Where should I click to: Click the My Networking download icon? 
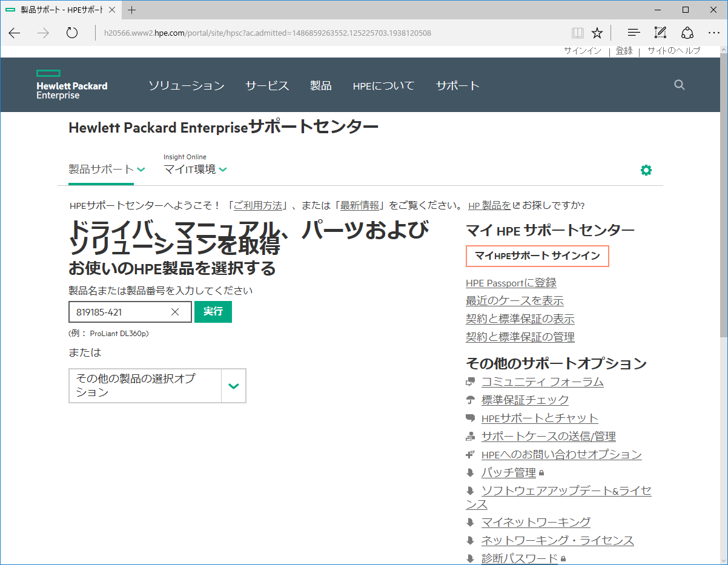click(x=470, y=523)
